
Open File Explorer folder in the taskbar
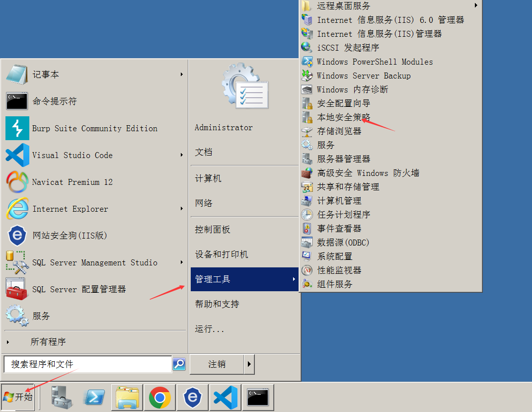(127, 397)
